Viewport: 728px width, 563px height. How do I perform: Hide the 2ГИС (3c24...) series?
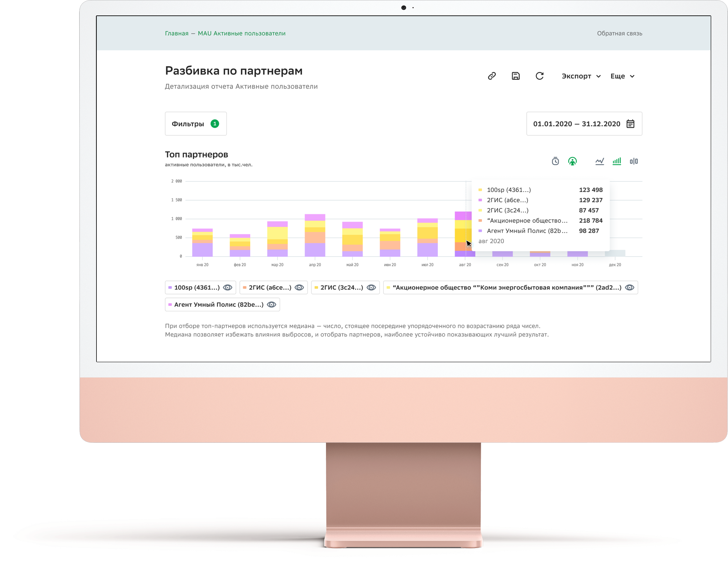click(x=371, y=287)
